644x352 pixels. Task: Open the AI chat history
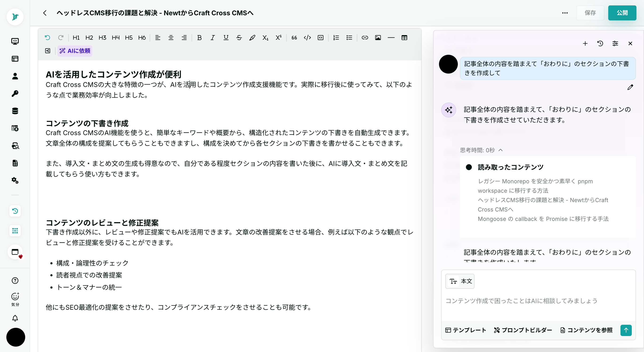click(600, 43)
